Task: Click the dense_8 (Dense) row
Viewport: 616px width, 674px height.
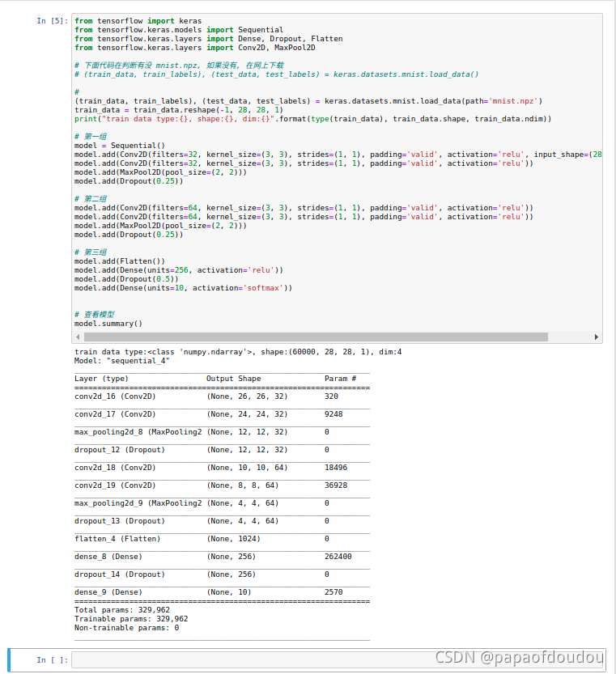Action: [222, 557]
